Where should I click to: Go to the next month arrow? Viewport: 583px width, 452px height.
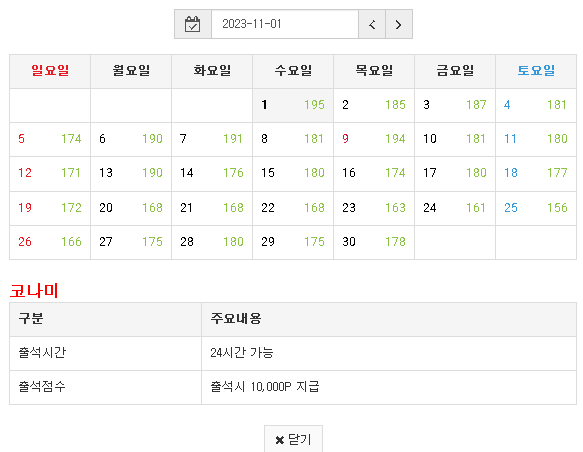point(399,24)
